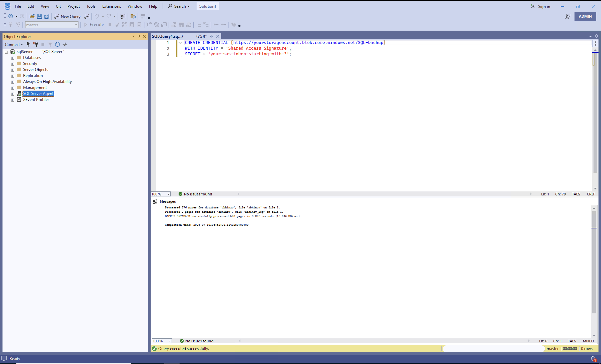601x364 pixels.
Task: Click the Sign in link
Action: pos(544,7)
